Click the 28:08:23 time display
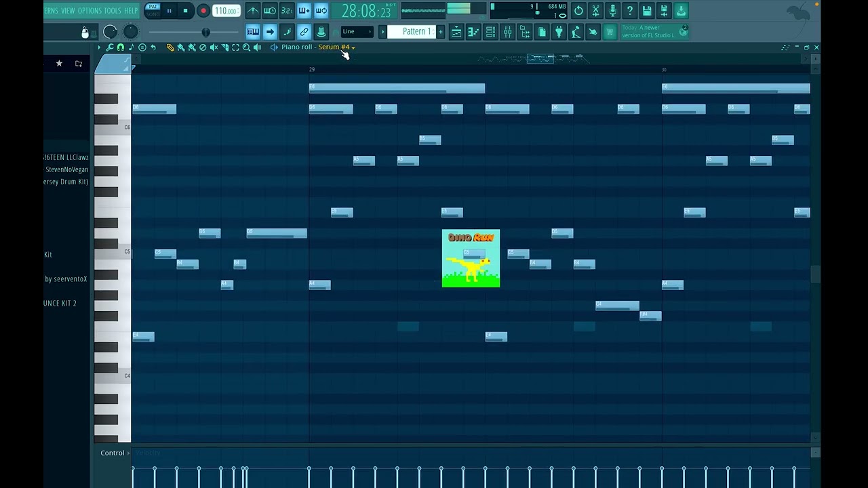868x488 pixels. pyautogui.click(x=366, y=11)
